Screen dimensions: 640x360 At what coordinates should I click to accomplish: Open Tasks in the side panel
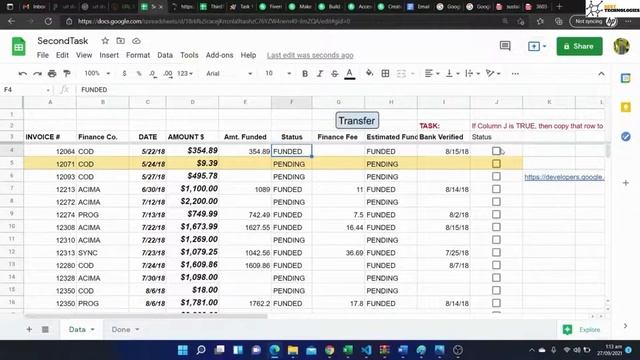point(625,136)
